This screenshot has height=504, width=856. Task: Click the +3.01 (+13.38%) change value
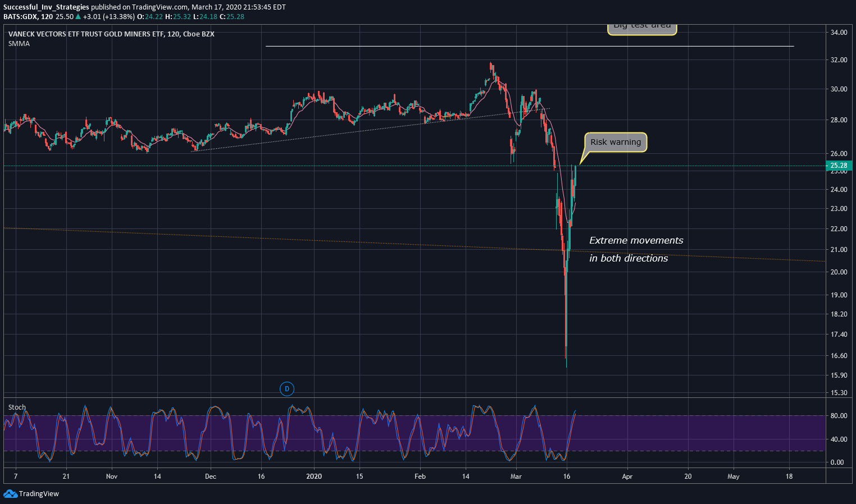[x=109, y=16]
